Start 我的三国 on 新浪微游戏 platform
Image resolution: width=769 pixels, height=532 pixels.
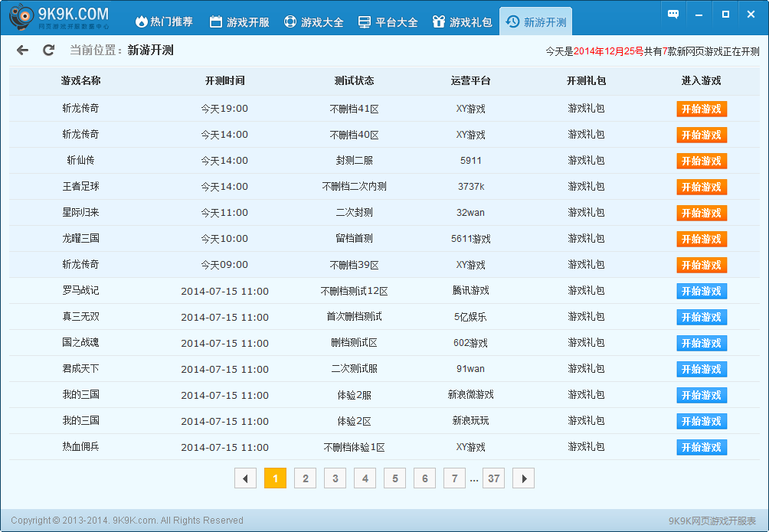tap(702, 395)
